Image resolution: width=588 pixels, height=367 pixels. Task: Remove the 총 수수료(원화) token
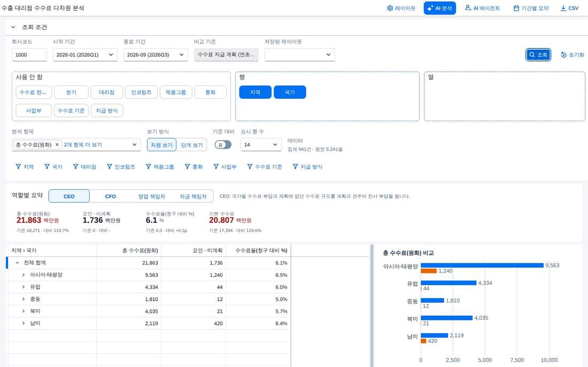click(x=57, y=145)
